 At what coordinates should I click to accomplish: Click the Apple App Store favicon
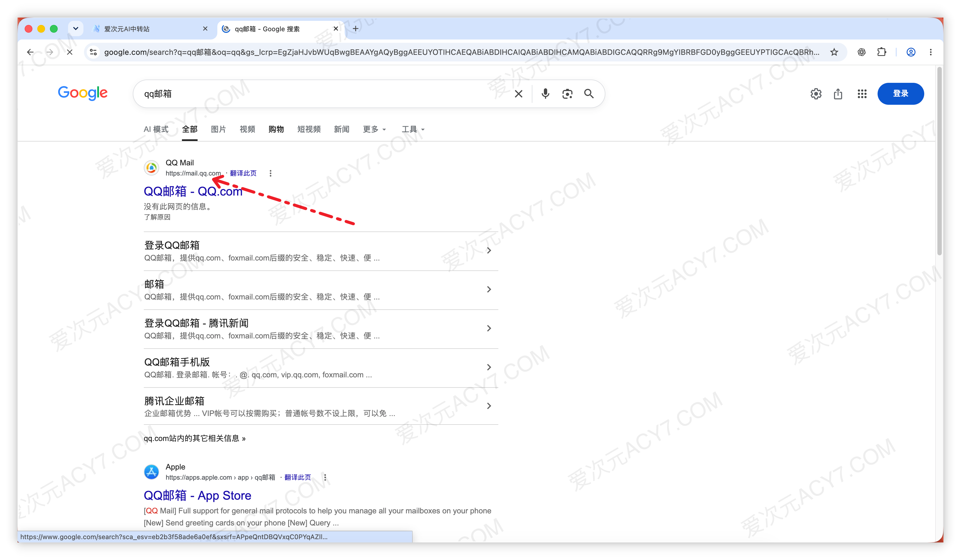pyautogui.click(x=151, y=472)
